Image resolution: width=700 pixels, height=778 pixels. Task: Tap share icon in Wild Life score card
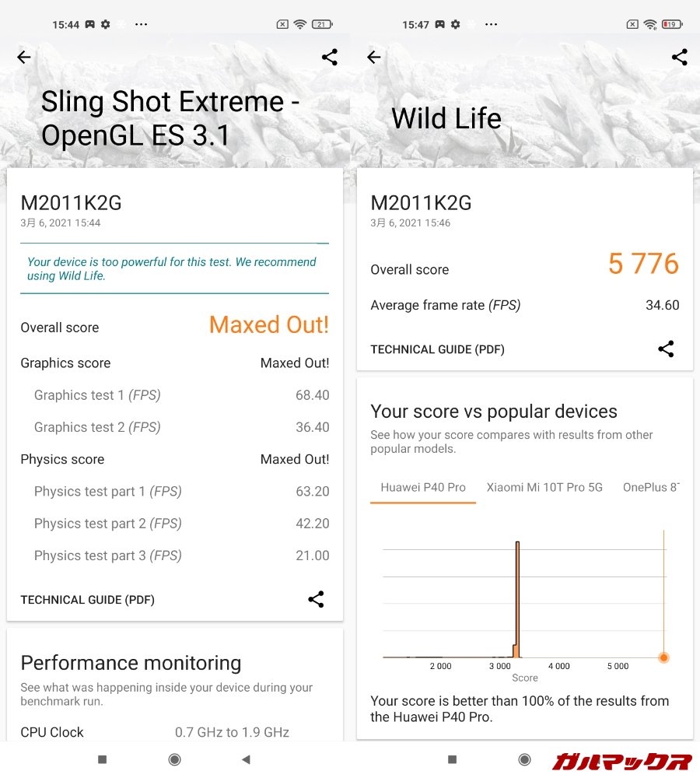coord(666,349)
